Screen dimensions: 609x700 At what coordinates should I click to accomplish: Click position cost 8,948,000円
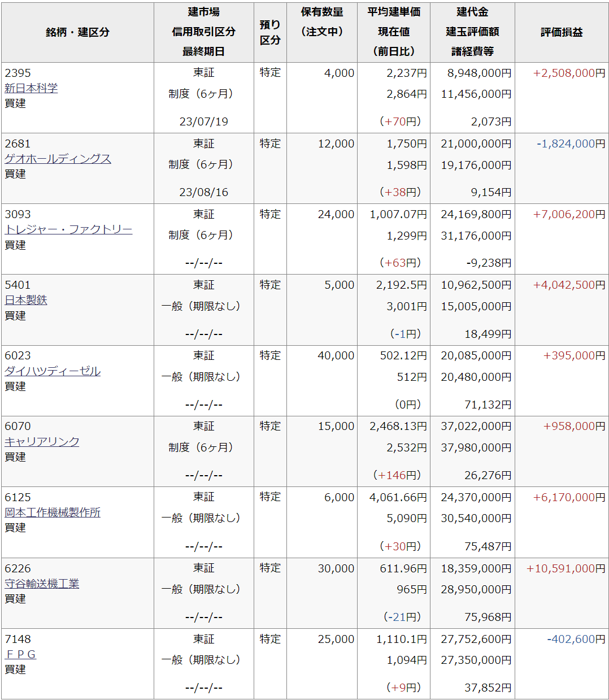(479, 73)
